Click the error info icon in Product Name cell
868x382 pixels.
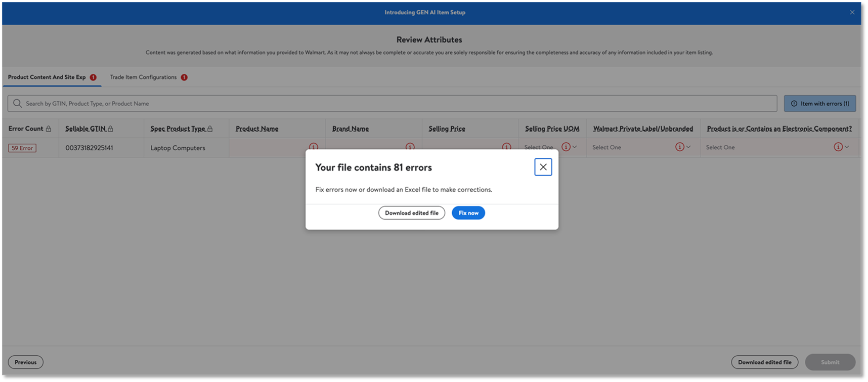pos(314,147)
